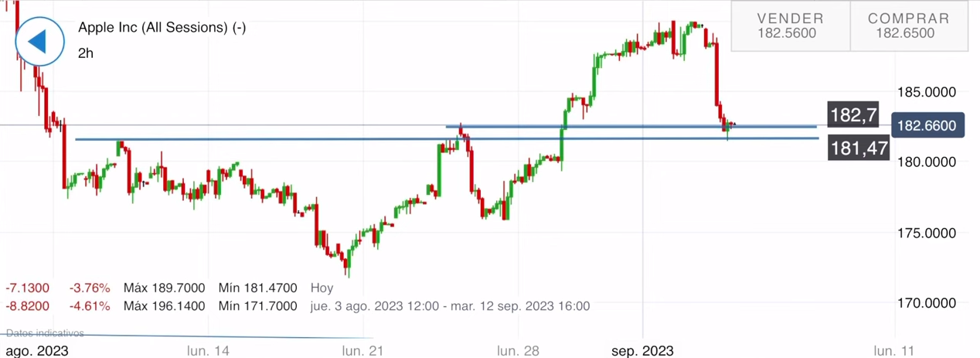Click the ago. 2023 date marker

click(35, 351)
